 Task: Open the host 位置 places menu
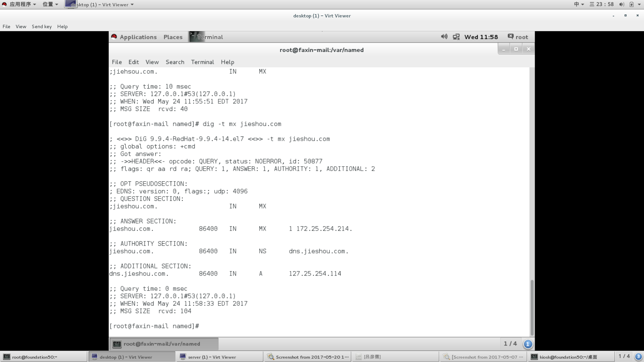[x=50, y=4]
